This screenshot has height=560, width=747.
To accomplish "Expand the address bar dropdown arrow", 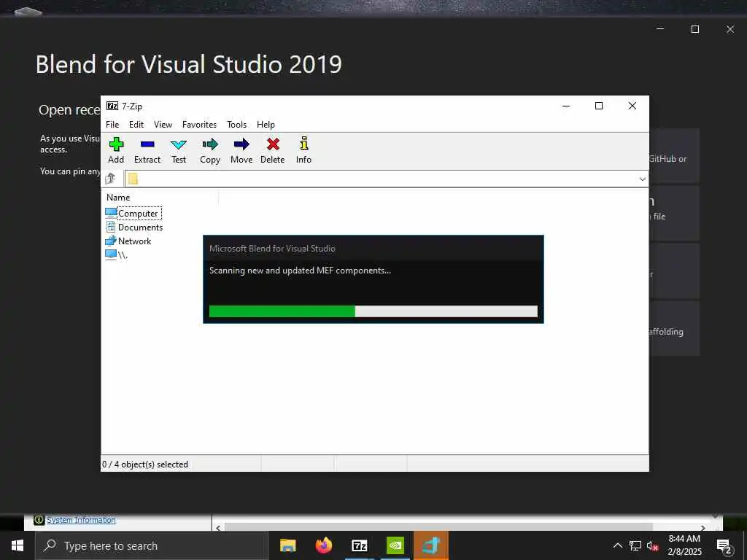I will pos(642,179).
